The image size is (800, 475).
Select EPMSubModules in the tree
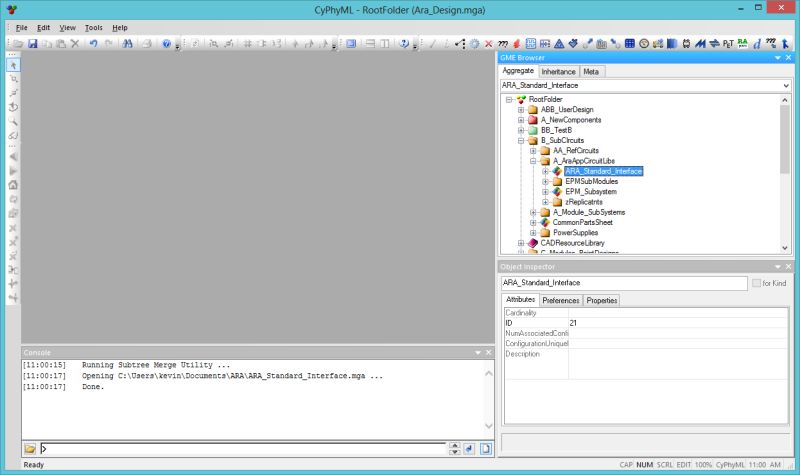[x=591, y=181]
